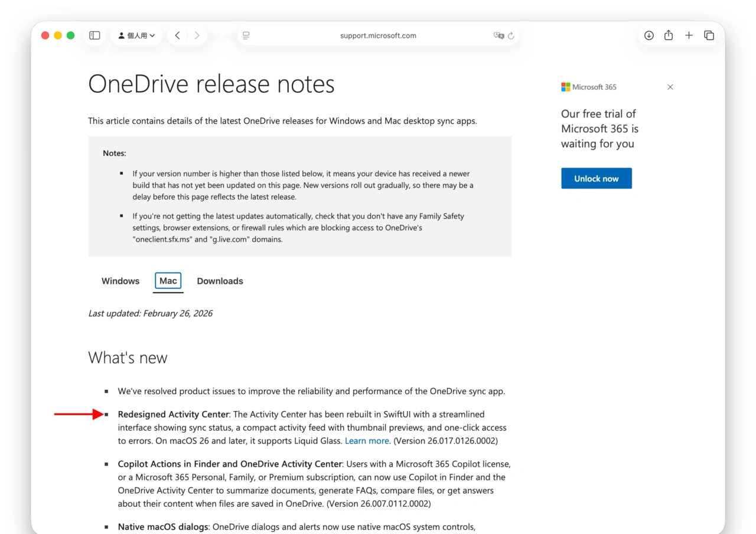The image size is (756, 534).
Task: Click the Learn more link
Action: [367, 440]
